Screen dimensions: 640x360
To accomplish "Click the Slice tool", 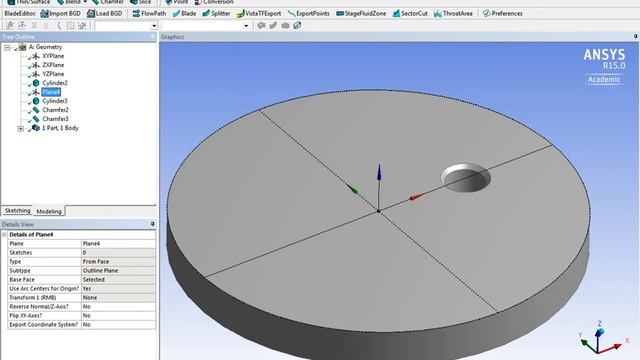I will click(x=141, y=2).
